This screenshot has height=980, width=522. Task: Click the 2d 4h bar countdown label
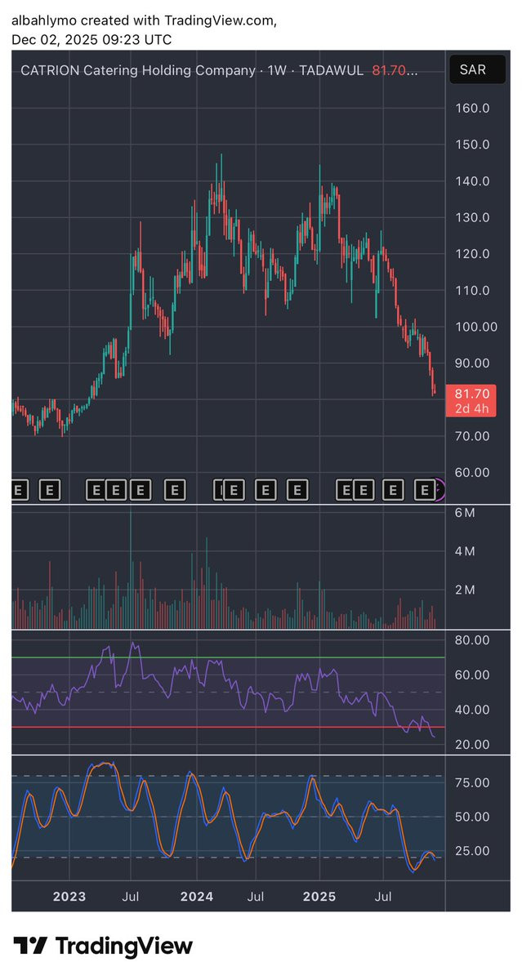click(471, 408)
